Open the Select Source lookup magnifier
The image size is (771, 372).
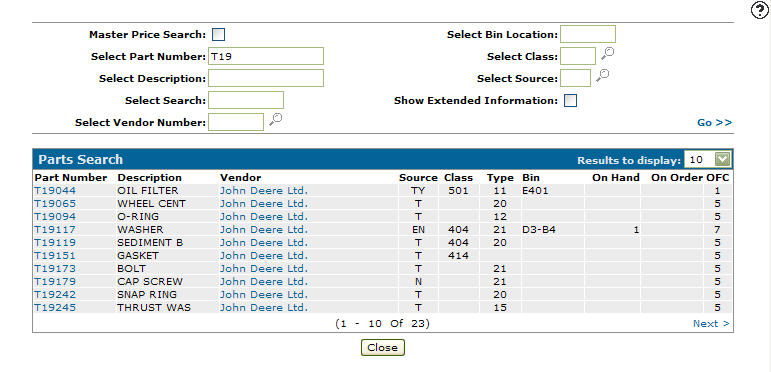tap(602, 75)
